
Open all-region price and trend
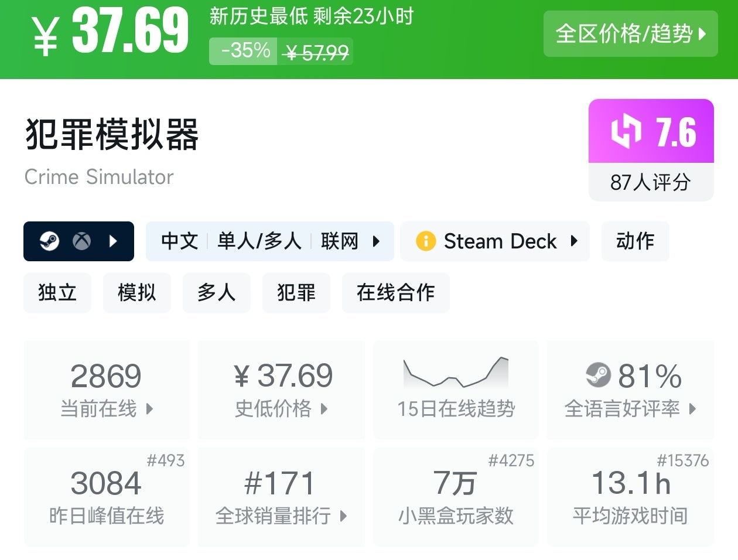(x=630, y=33)
